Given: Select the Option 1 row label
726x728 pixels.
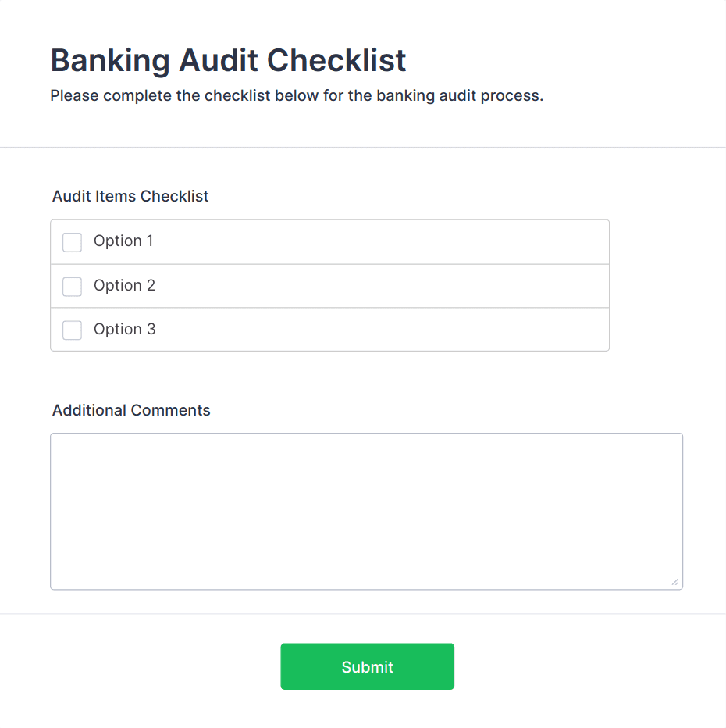Looking at the screenshot, I should (124, 241).
